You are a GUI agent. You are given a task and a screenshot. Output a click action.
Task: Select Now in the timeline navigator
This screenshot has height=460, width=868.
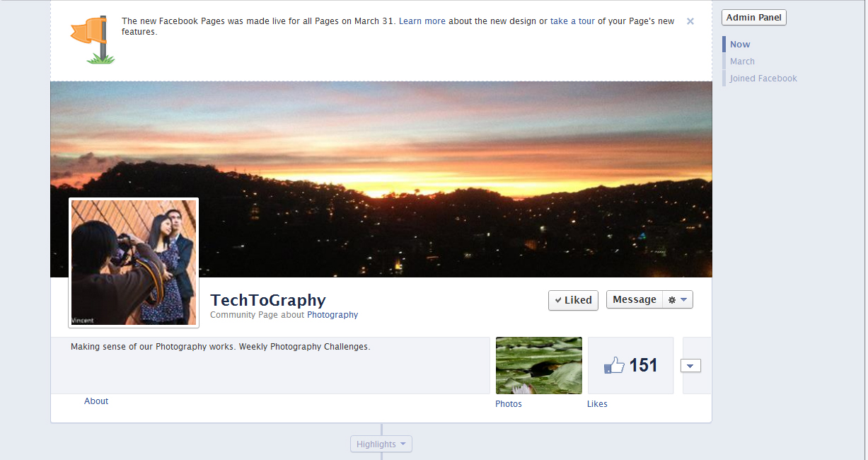(739, 44)
